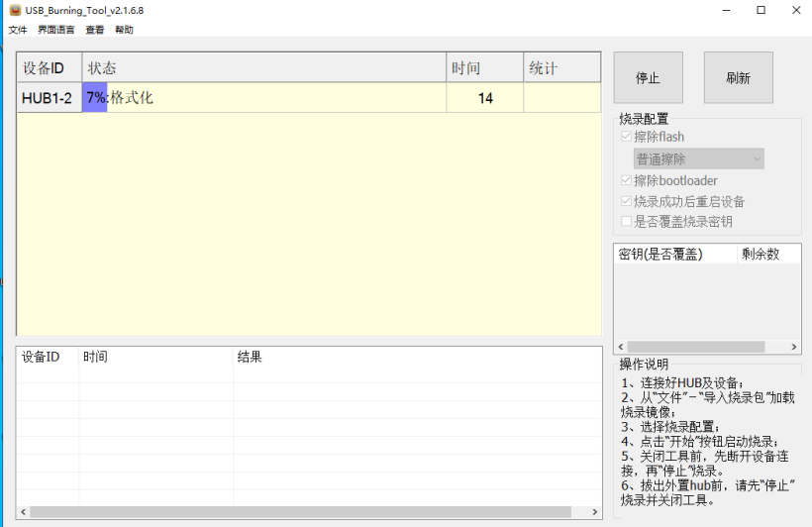Image resolution: width=812 pixels, height=527 pixels.
Task: Click the USB Burning Tool app icon
Action: (x=15, y=10)
